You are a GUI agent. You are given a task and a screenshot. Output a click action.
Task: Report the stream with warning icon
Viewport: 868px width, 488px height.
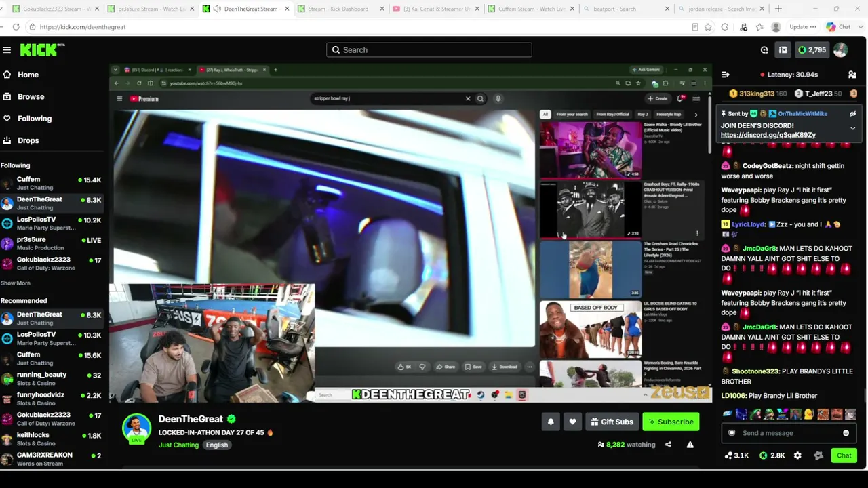[x=690, y=445]
